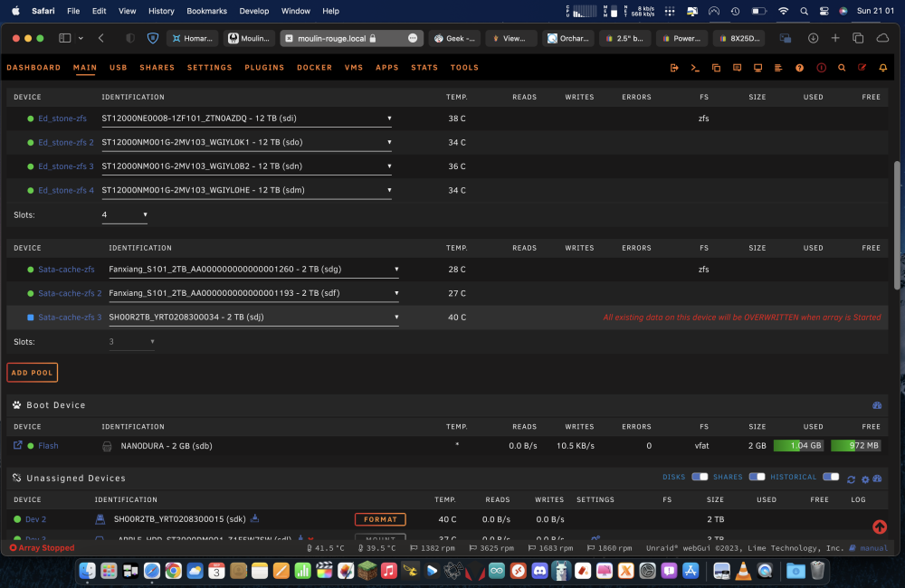Click the page vertical scrollbar
This screenshot has height=588, width=905.
tap(896, 225)
